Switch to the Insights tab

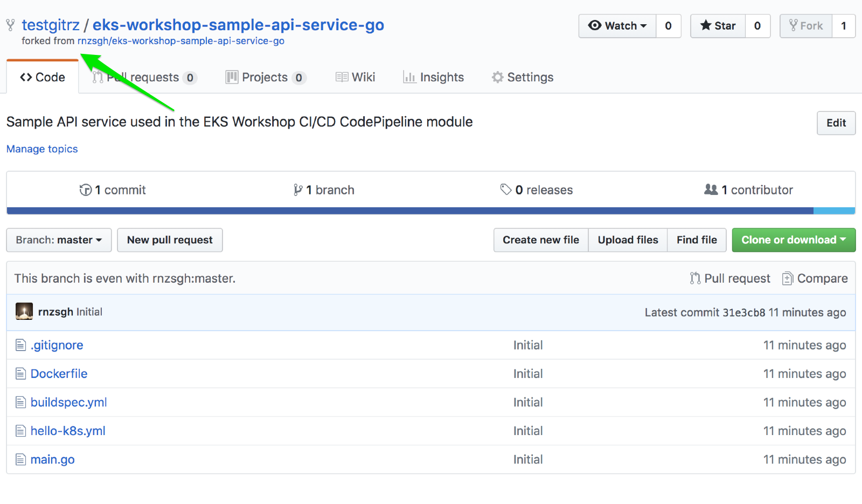(x=434, y=77)
